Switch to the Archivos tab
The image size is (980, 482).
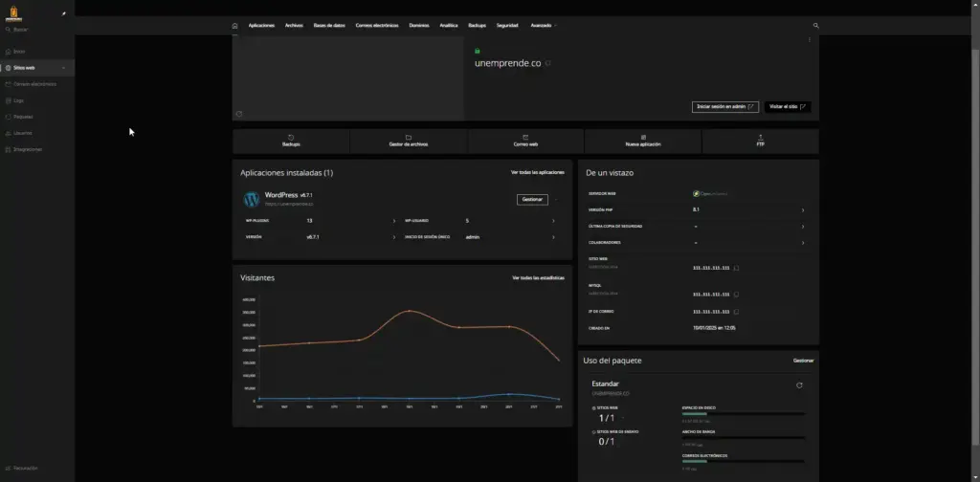[x=294, y=26]
